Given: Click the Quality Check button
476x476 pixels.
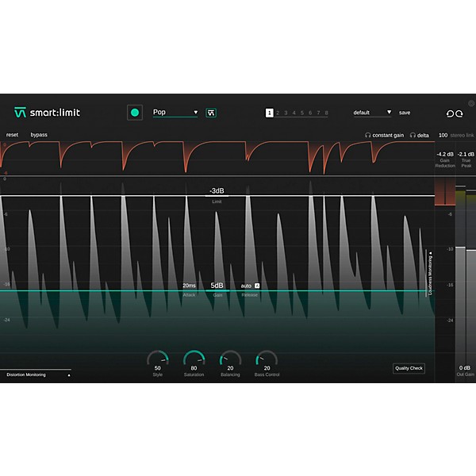Looking at the screenshot, I should (x=409, y=368).
